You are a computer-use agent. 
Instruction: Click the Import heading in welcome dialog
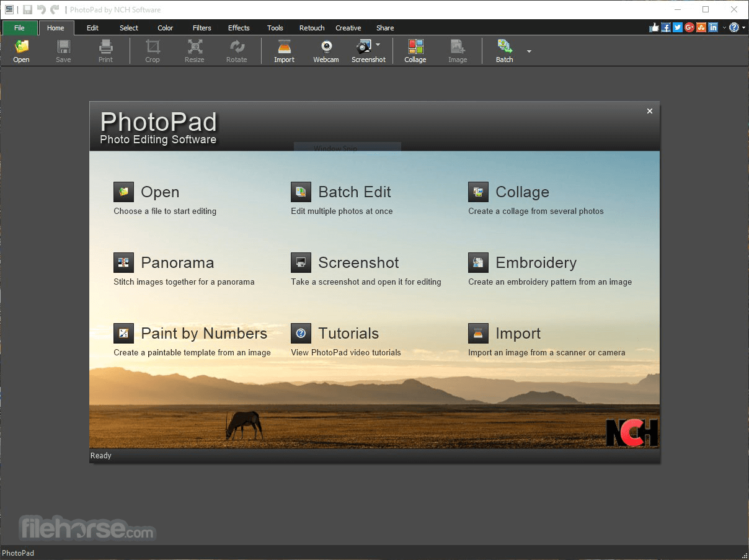(x=518, y=334)
